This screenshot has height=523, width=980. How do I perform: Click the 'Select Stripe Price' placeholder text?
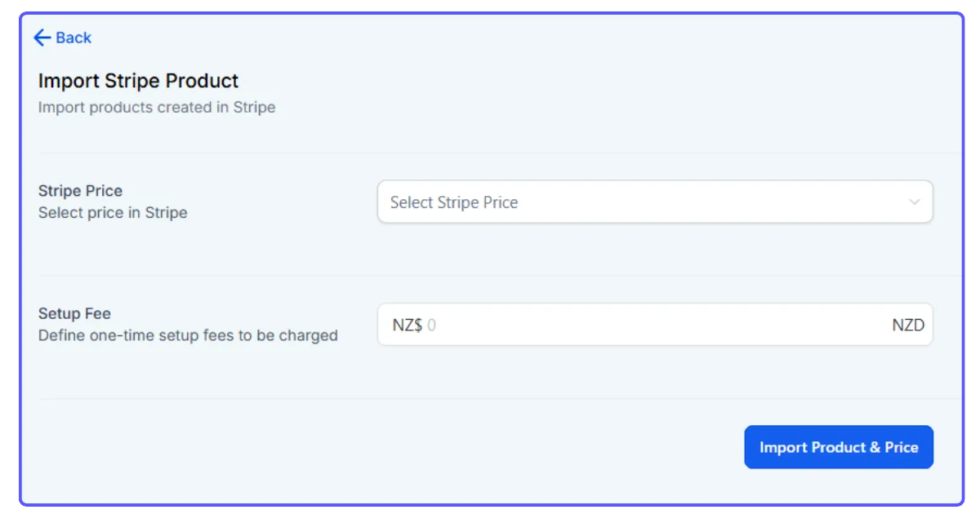(454, 202)
